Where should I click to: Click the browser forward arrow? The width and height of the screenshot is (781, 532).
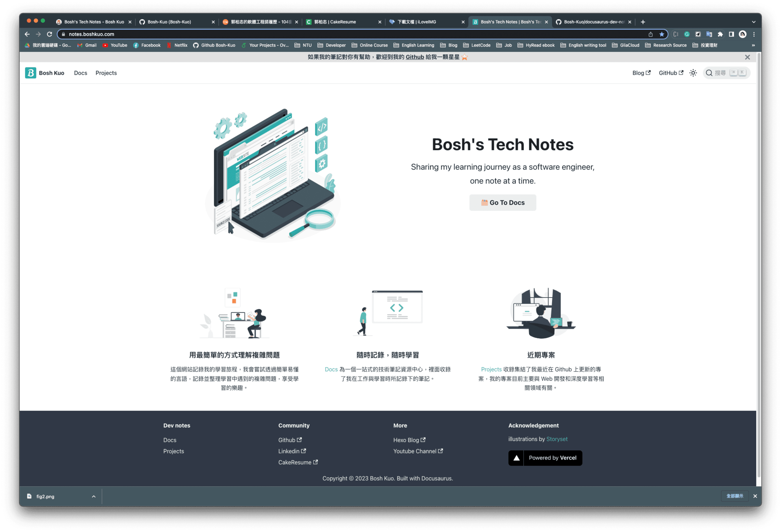(38, 34)
